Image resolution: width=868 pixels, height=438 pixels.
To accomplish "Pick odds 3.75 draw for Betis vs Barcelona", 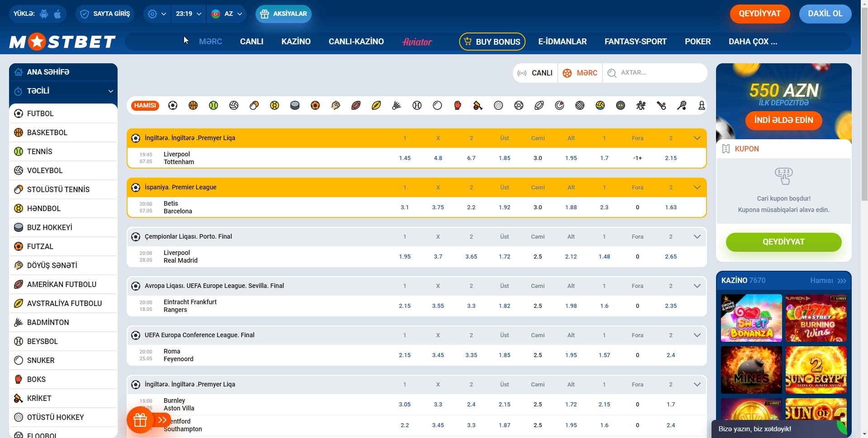I will pos(438,207).
